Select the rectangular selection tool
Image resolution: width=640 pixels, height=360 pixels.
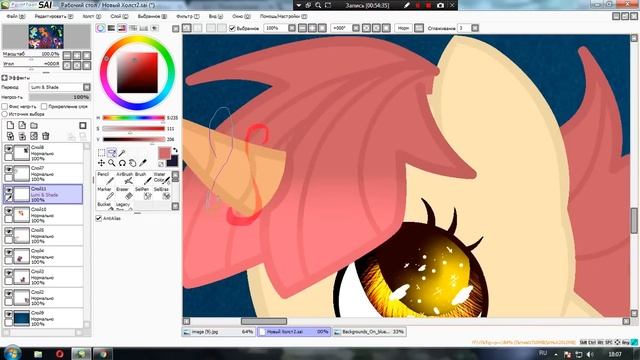101,153
